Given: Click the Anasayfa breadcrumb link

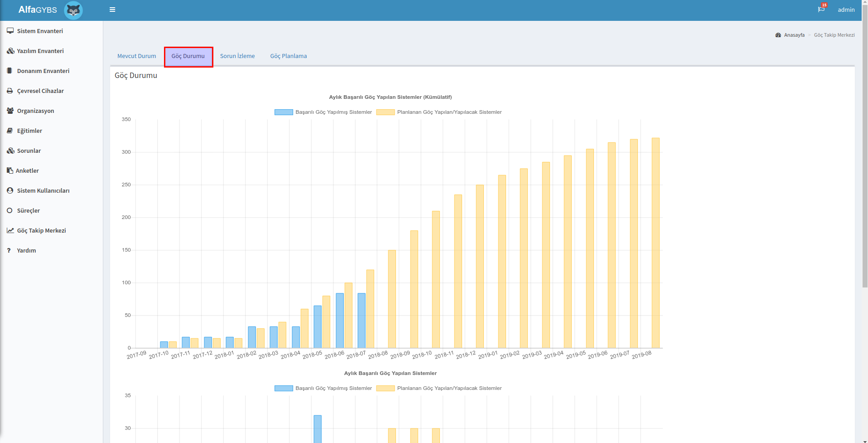Looking at the screenshot, I should click(794, 35).
